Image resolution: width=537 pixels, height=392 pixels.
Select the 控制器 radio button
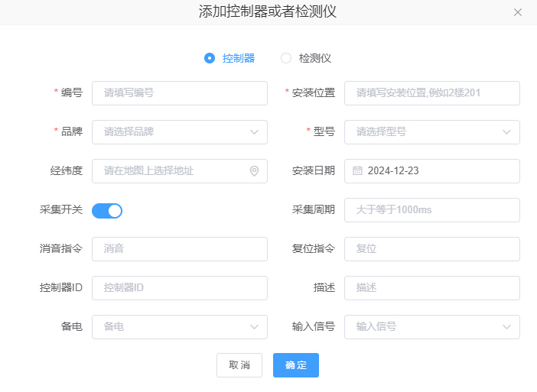tap(210, 58)
